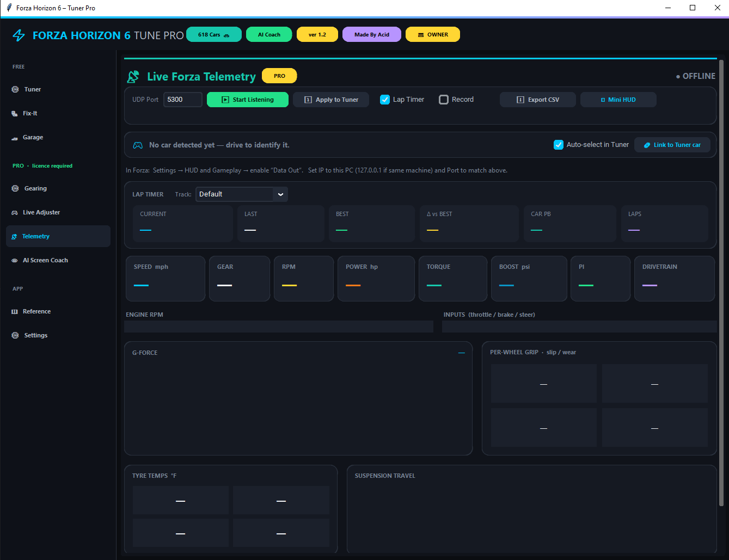Click the icon in Apply to Tuner button

pyautogui.click(x=308, y=100)
